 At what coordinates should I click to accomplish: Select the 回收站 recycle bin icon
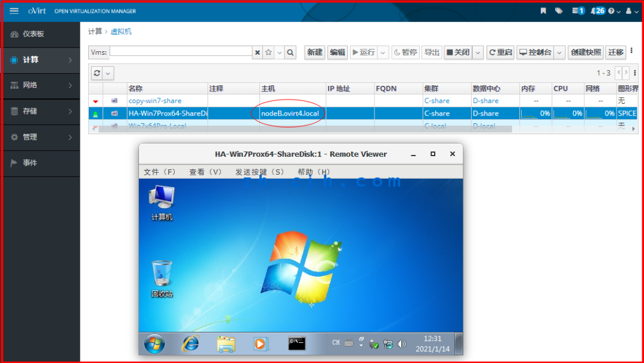pyautogui.click(x=162, y=279)
